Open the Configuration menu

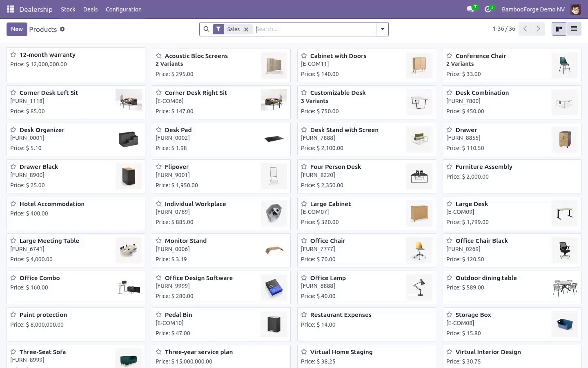pos(124,9)
